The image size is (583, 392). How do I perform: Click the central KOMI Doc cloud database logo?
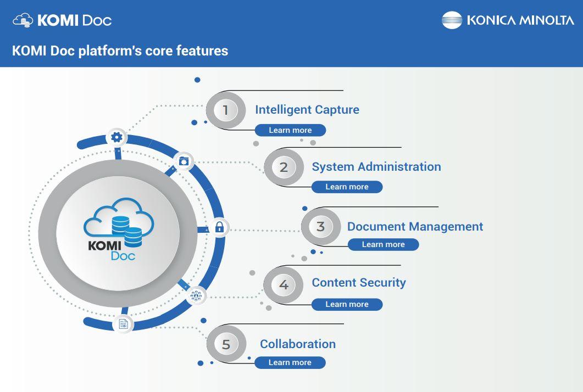[118, 228]
